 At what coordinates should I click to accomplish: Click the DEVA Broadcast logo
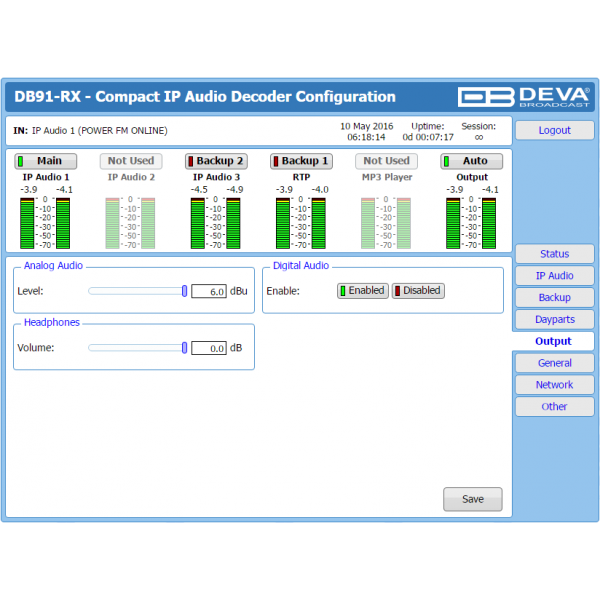pyautogui.click(x=523, y=96)
